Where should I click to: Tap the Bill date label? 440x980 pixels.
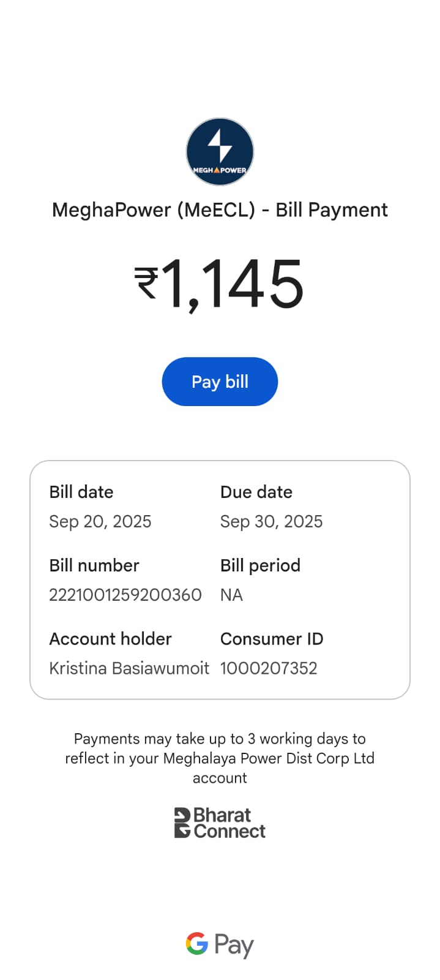coord(81,492)
